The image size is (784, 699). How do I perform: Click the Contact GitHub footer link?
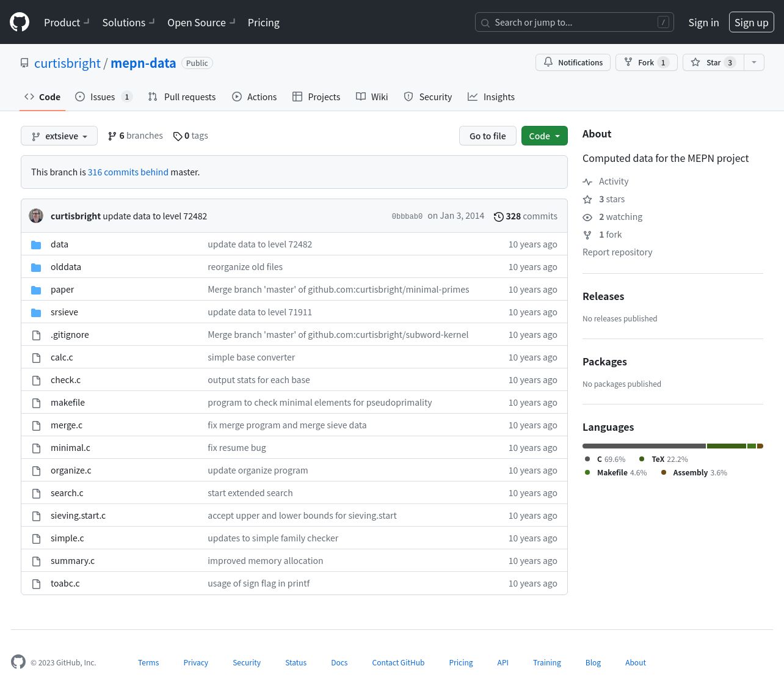[x=398, y=662]
